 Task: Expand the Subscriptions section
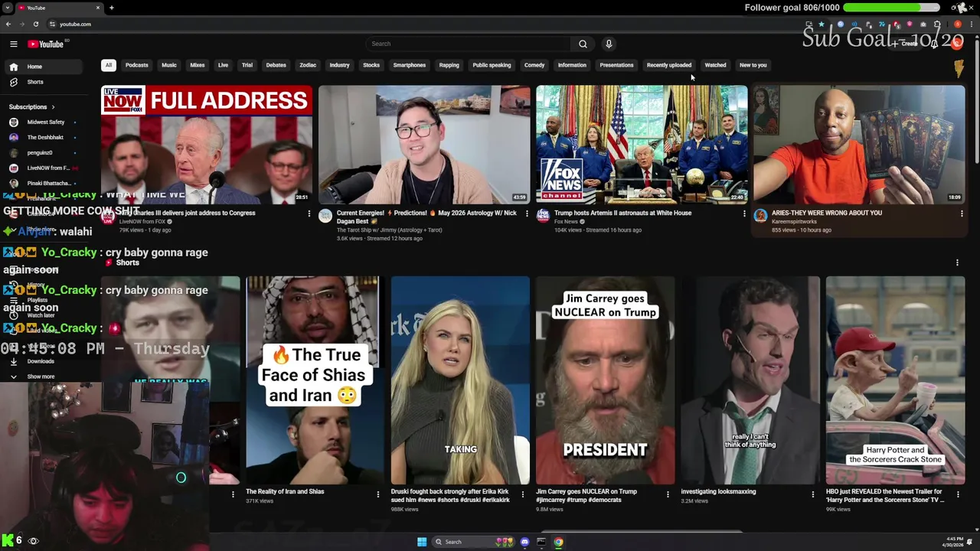coord(32,107)
